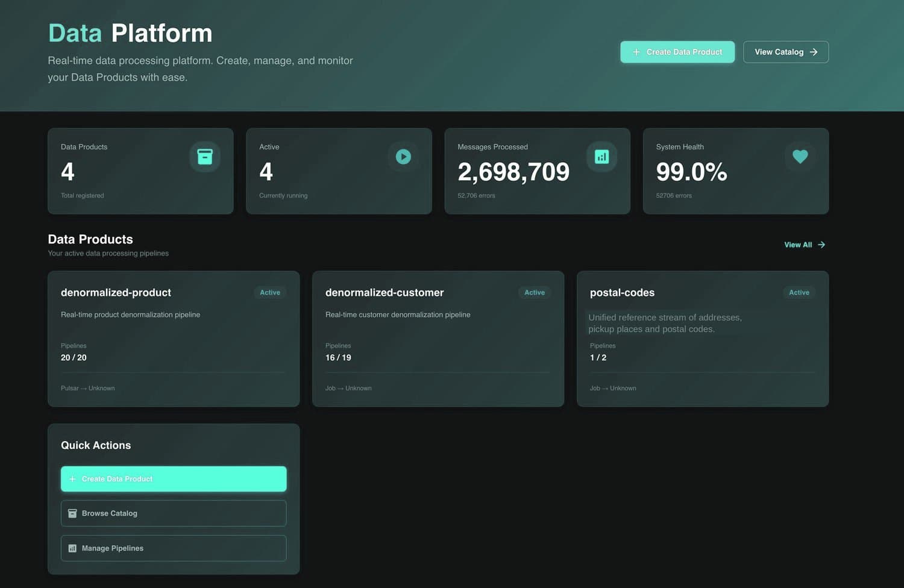The height and width of the screenshot is (588, 904).
Task: Click the 'Pulsar → Unknown' source text
Action: click(87, 389)
